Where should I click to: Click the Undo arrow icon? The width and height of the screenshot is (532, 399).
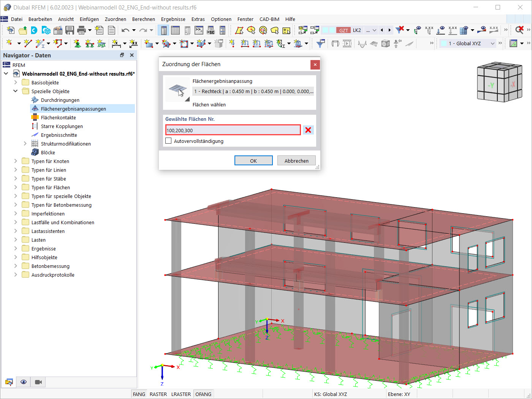click(125, 30)
